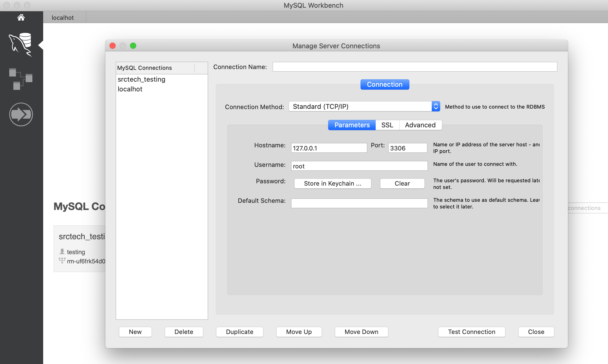The height and width of the screenshot is (364, 608).
Task: Click the Connection Method stepper arrows
Action: (x=436, y=107)
